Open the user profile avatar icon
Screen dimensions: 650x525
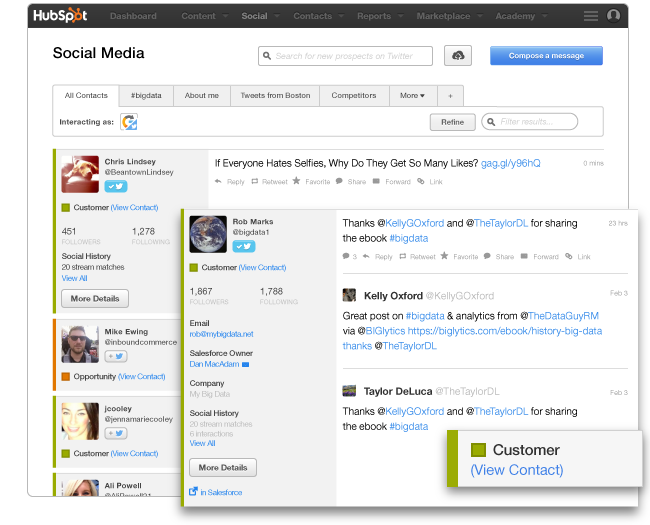tap(614, 16)
